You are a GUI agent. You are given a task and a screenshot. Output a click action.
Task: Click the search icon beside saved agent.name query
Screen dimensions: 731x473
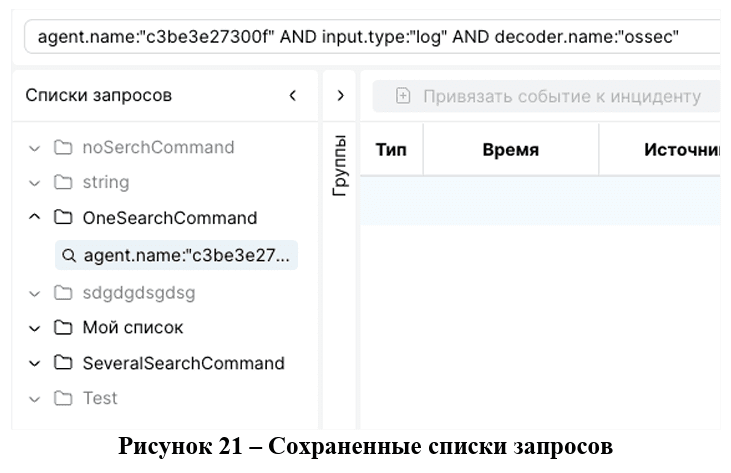pyautogui.click(x=69, y=256)
